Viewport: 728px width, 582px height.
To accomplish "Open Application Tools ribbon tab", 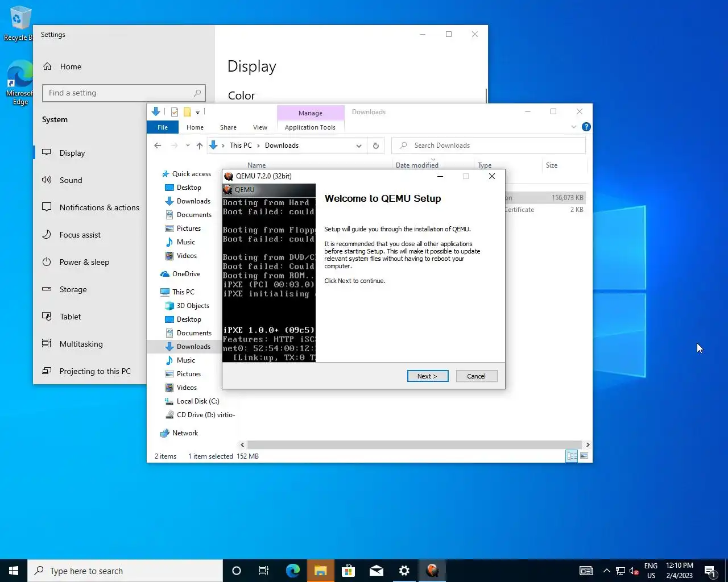I will click(310, 127).
